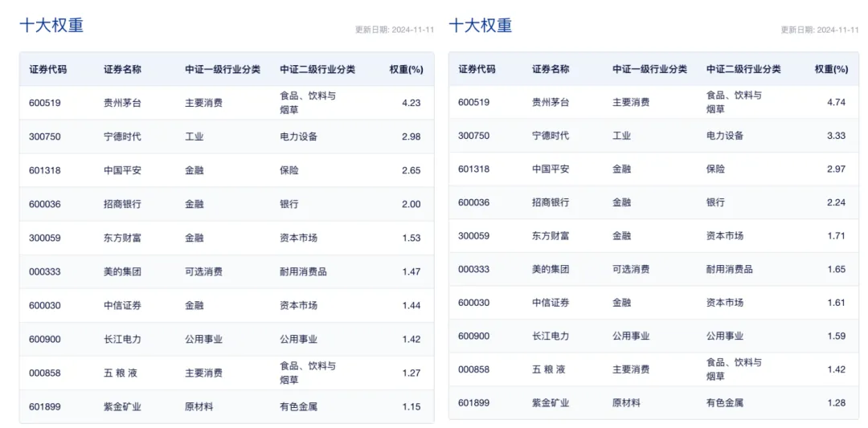Open stock code 600519 in left table
This screenshot has height=428, width=868.
[45, 103]
